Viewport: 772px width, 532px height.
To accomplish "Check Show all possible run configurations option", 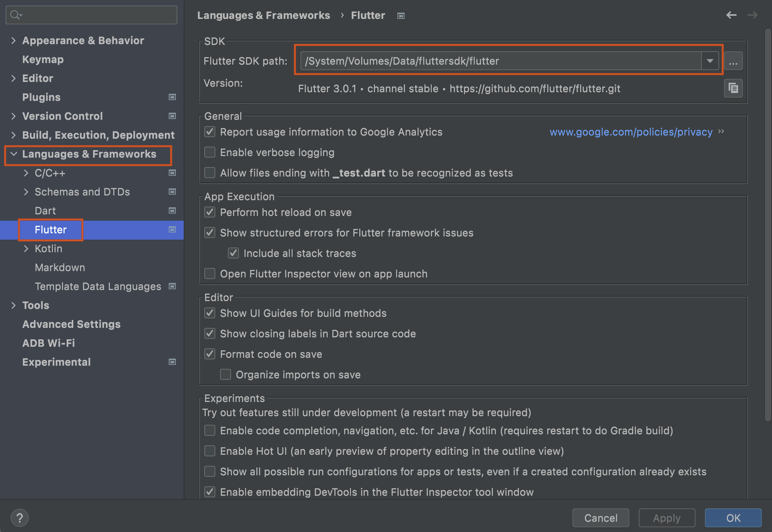I will pos(210,471).
